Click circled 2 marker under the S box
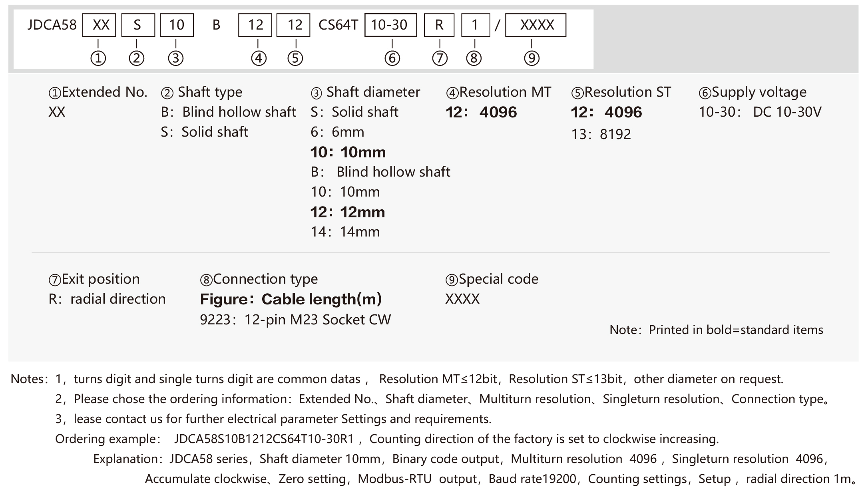 pos(137,58)
